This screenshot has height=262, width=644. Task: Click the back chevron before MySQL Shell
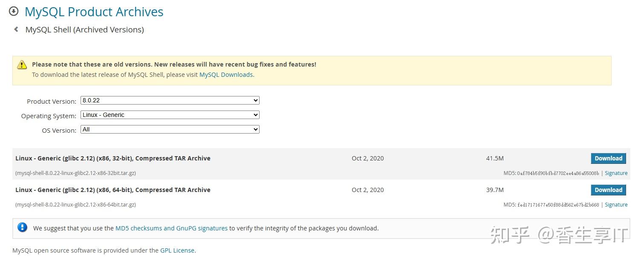pos(16,29)
